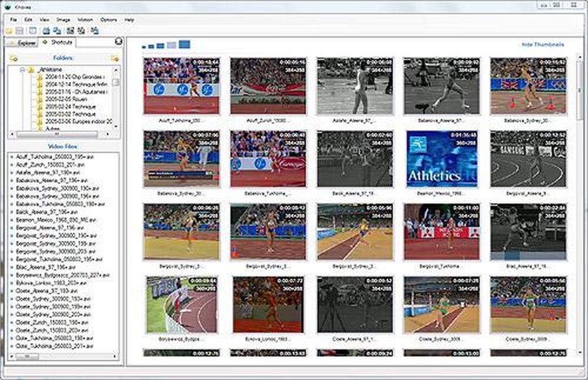The width and height of the screenshot is (588, 380).
Task: Choose the smallest thumbnail size icon
Action: click(144, 47)
